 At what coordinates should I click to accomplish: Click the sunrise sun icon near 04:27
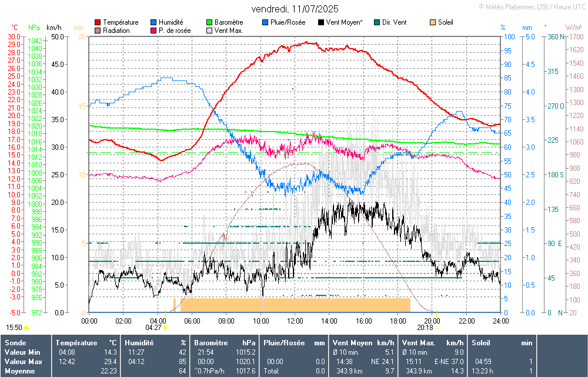click(x=165, y=328)
